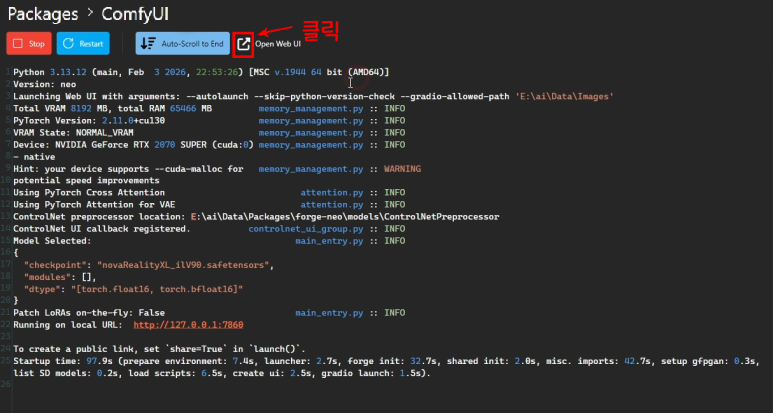
Task: Click the Auto-Scroll sort-down icon
Action: (x=148, y=43)
